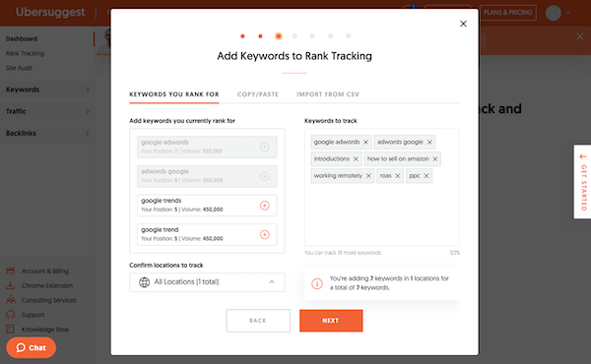This screenshot has width=591, height=364.
Task: Remove 'ppc' keyword tag
Action: (x=427, y=176)
